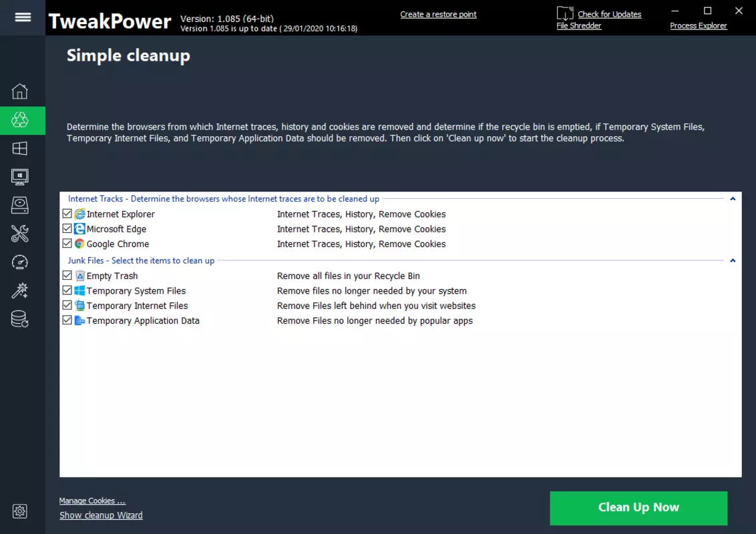This screenshot has height=534, width=756.
Task: Click 'Remove Files no longer needed by popular apps'
Action: (375, 320)
